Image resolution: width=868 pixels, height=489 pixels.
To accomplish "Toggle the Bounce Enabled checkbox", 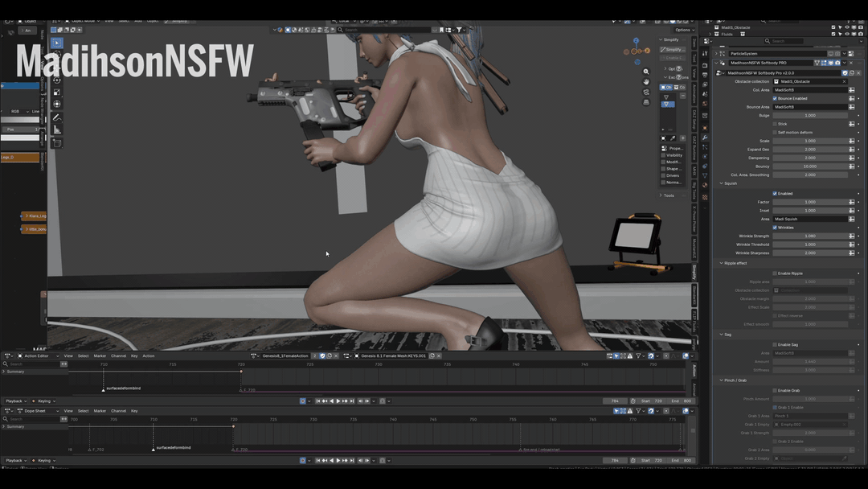I will coord(775,99).
